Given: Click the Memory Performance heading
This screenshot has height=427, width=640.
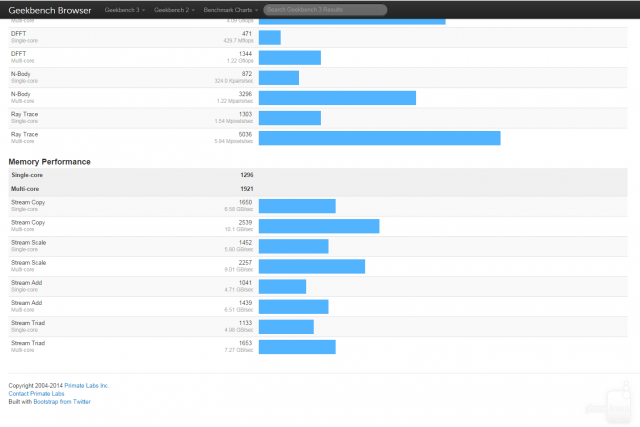Looking at the screenshot, I should coord(49,162).
